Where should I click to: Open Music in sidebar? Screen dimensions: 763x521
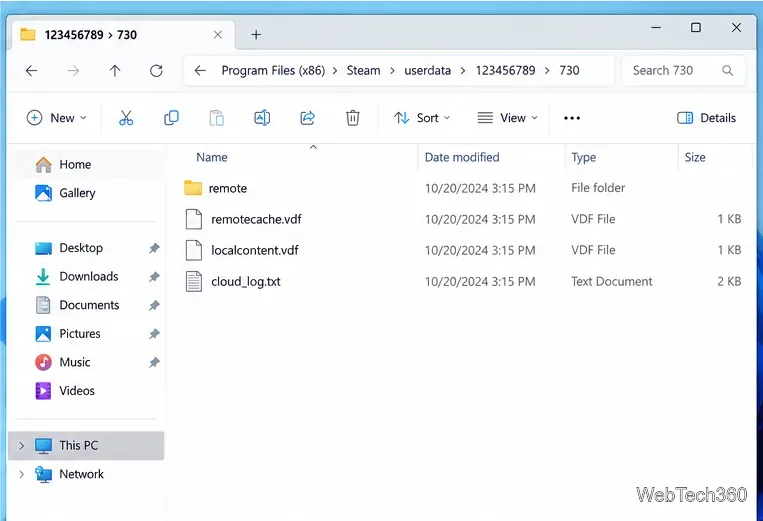pyautogui.click(x=74, y=362)
